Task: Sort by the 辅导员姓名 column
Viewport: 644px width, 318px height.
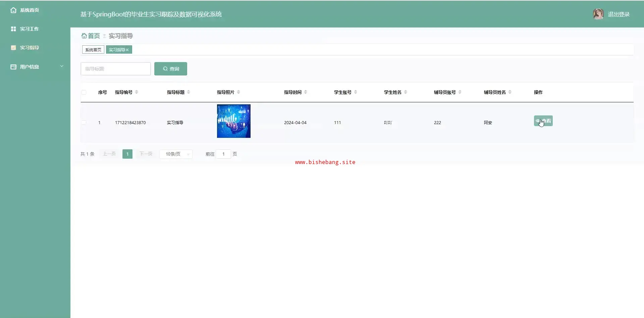Action: [510, 92]
